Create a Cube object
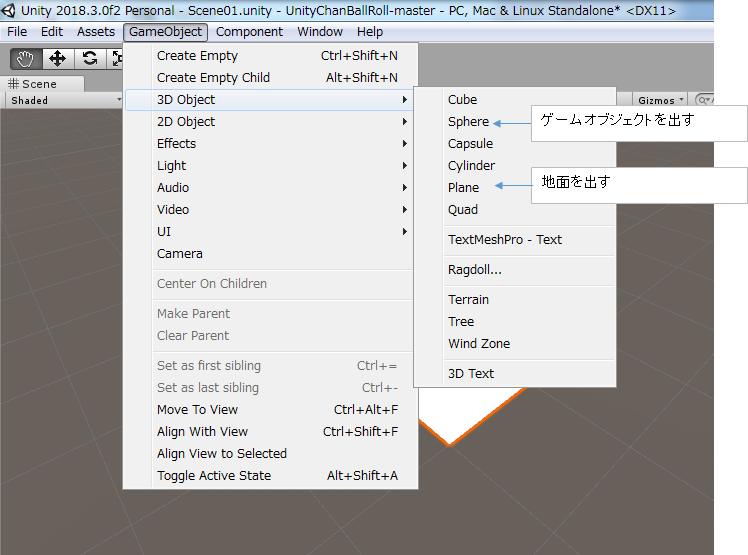Image resolution: width=748 pixels, height=555 pixels. coord(515,100)
